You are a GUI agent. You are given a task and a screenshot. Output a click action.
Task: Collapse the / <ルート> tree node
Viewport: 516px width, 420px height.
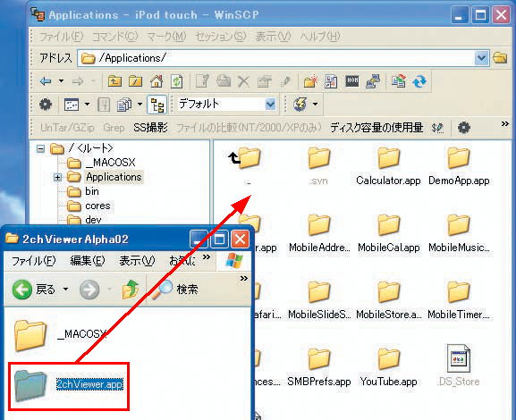(40, 149)
